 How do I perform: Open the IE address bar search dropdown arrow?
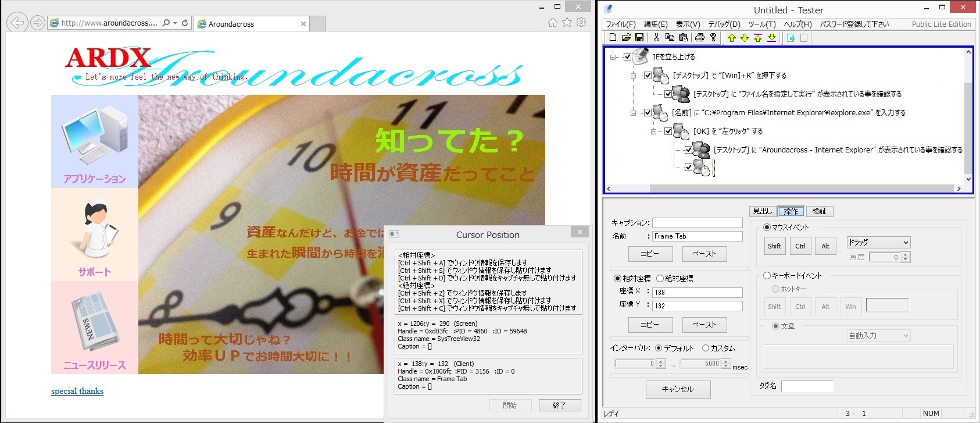tap(175, 23)
